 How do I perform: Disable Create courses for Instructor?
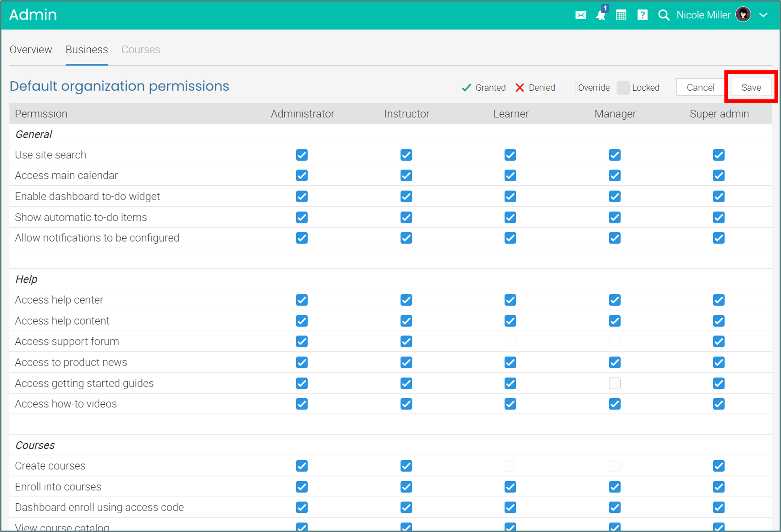406,466
